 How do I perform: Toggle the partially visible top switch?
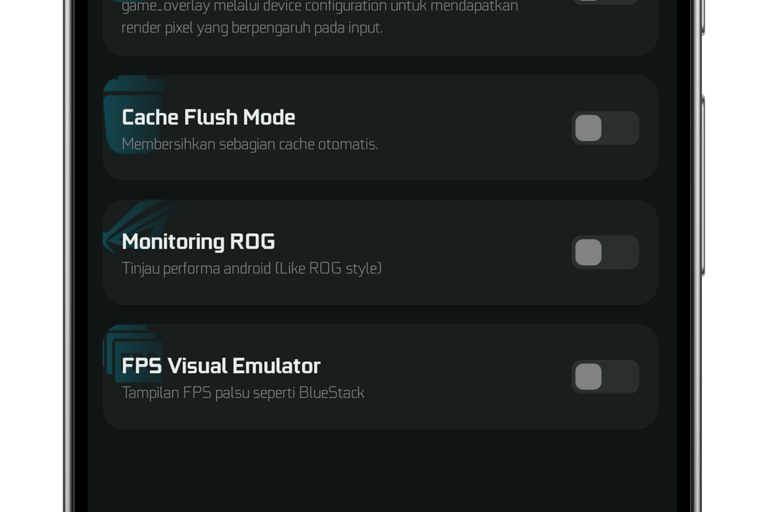click(605, 2)
